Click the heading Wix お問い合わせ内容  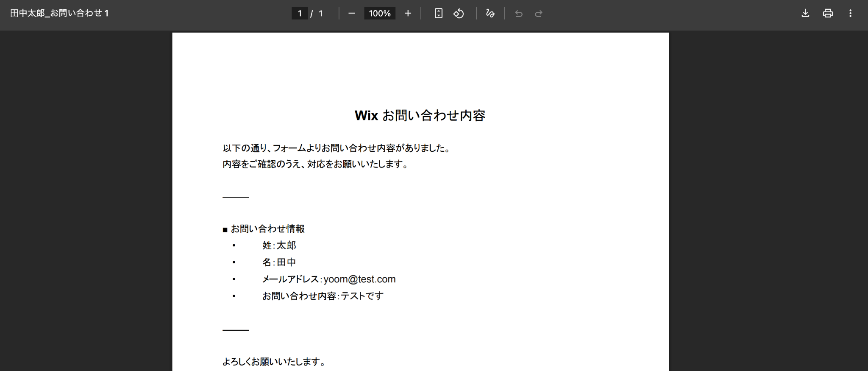[x=420, y=115]
